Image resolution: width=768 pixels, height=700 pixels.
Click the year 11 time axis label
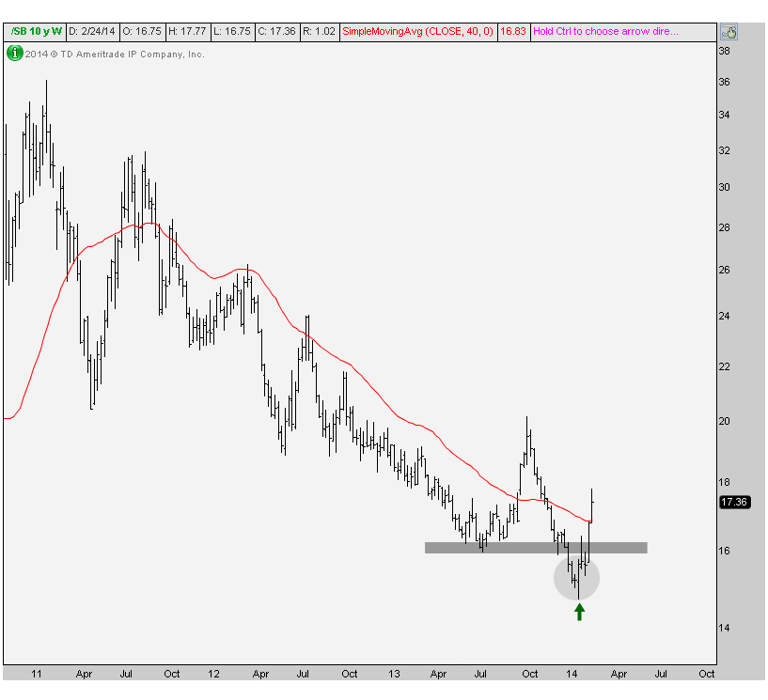pyautogui.click(x=37, y=674)
